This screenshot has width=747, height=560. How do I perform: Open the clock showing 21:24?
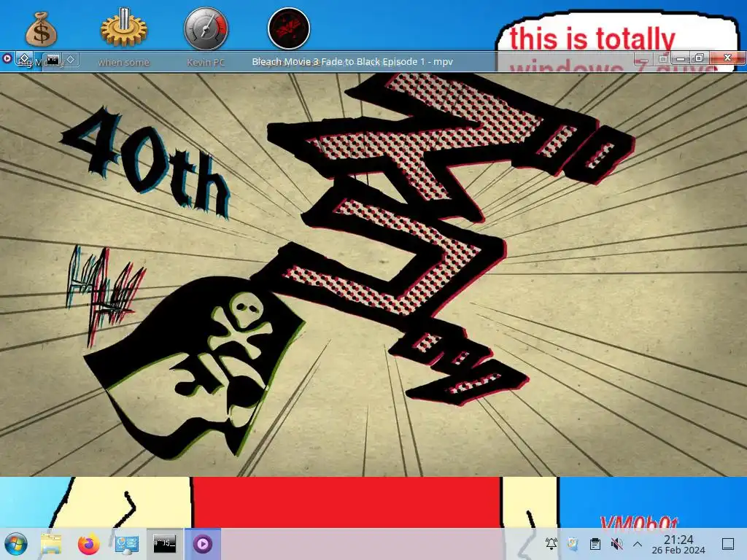tap(678, 544)
